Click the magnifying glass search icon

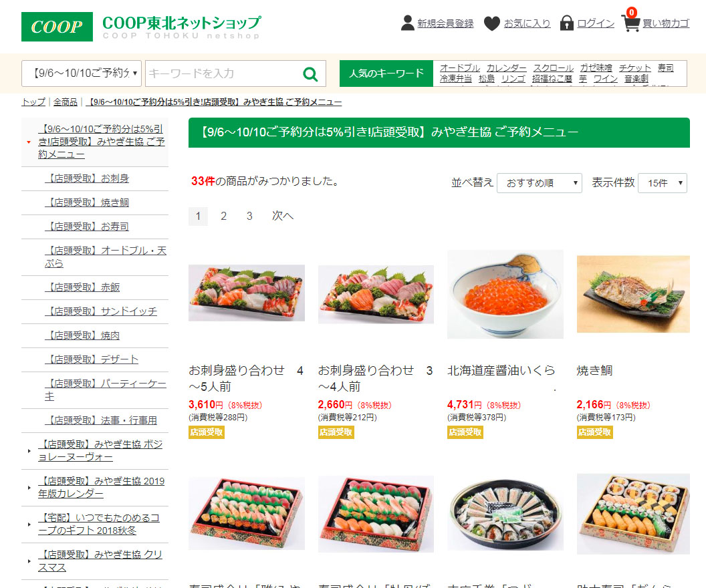[x=310, y=73]
